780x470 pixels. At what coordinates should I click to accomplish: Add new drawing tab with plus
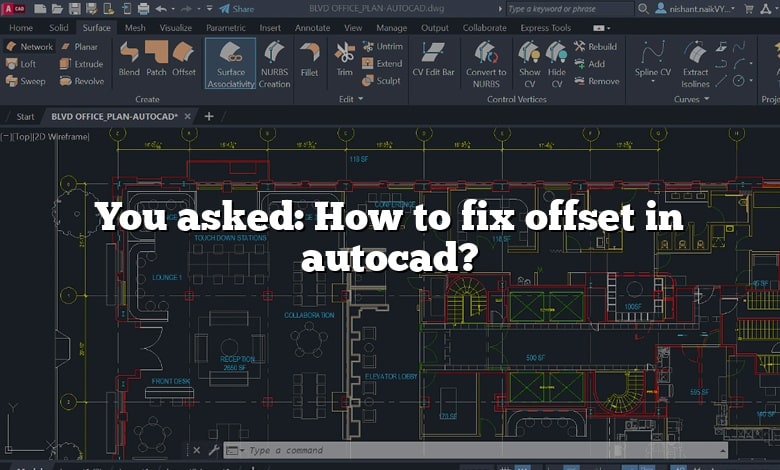click(209, 116)
